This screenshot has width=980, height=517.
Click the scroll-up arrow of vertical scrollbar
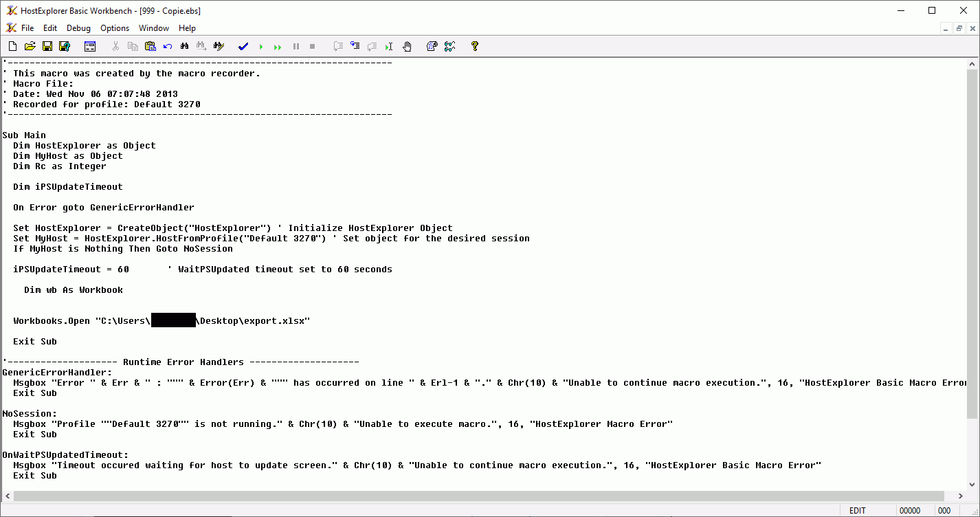tap(972, 63)
